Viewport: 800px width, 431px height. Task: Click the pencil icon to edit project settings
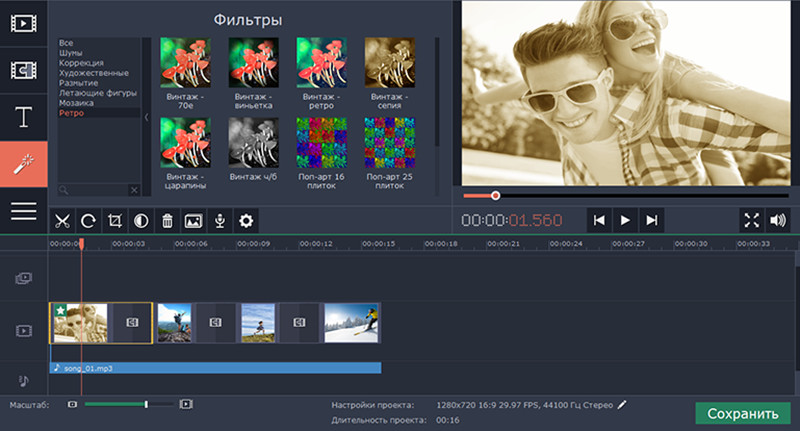(x=622, y=405)
